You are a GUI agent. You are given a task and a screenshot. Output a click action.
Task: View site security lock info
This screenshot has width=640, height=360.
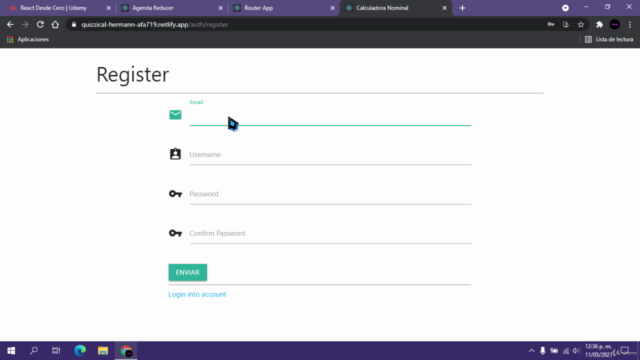click(74, 24)
